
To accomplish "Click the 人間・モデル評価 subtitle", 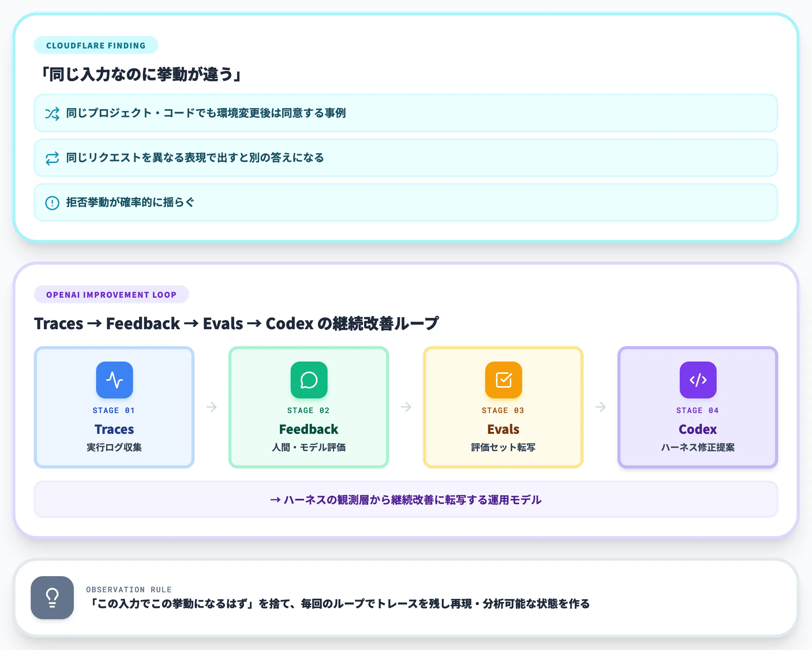I will point(309,447).
